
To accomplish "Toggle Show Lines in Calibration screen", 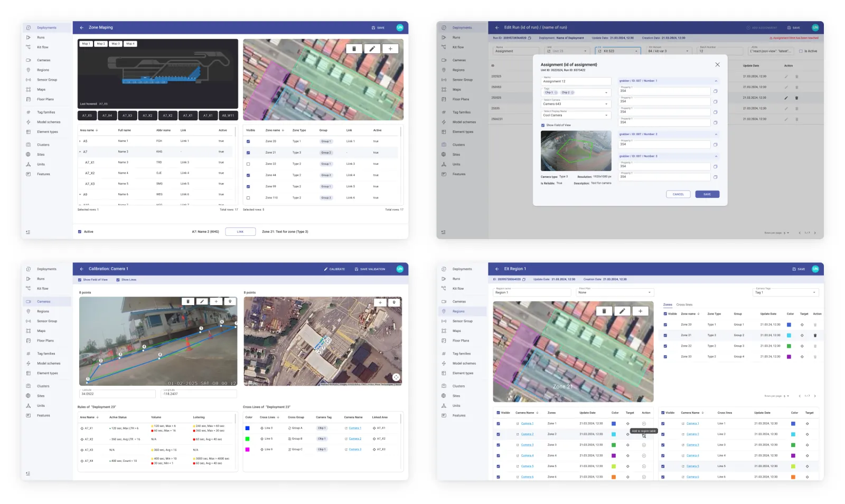I will pos(118,280).
